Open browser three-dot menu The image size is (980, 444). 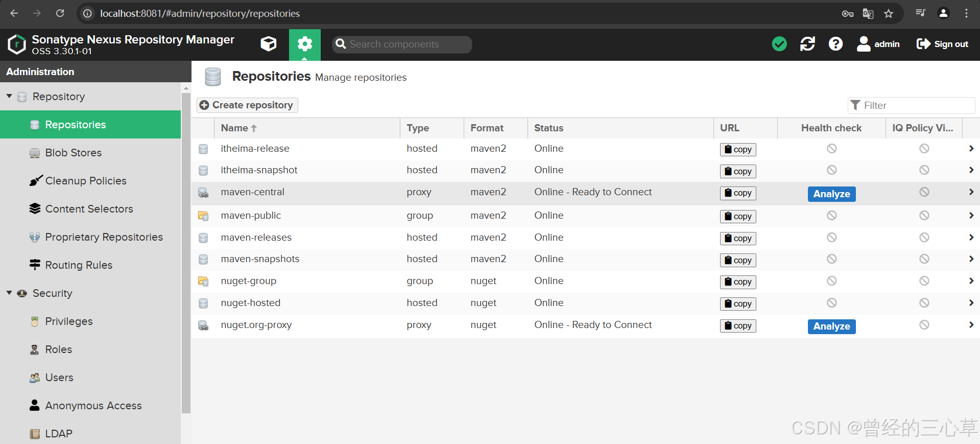[966, 13]
